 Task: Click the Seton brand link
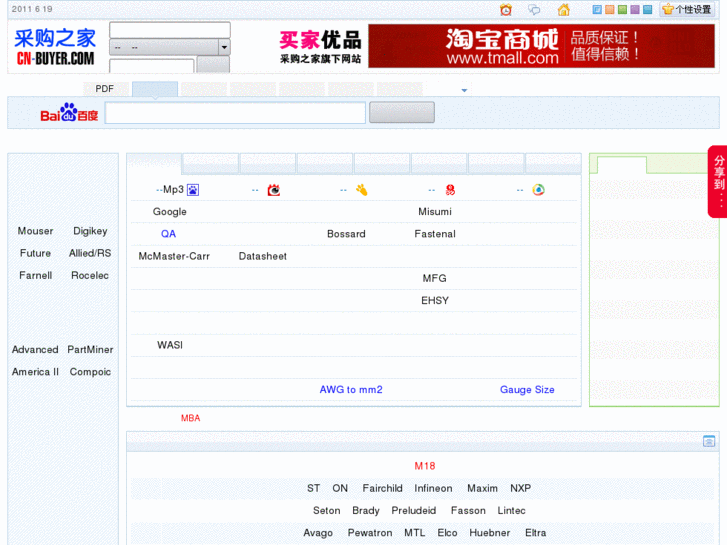pyautogui.click(x=327, y=511)
